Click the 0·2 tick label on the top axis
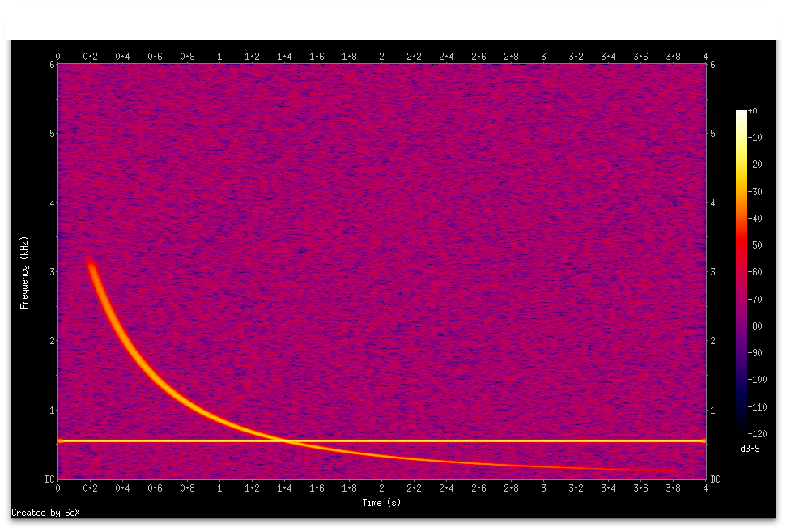The width and height of the screenshot is (787, 532). (x=89, y=57)
